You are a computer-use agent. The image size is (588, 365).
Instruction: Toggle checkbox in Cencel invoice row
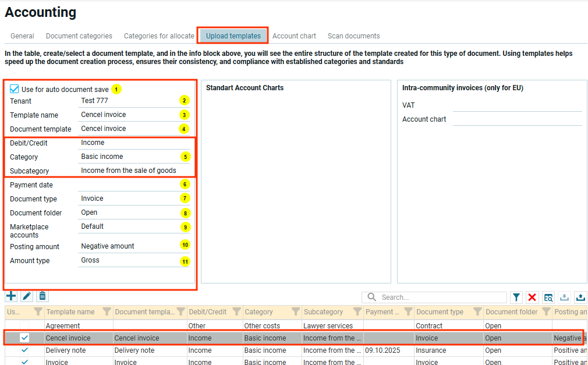pyautogui.click(x=24, y=338)
